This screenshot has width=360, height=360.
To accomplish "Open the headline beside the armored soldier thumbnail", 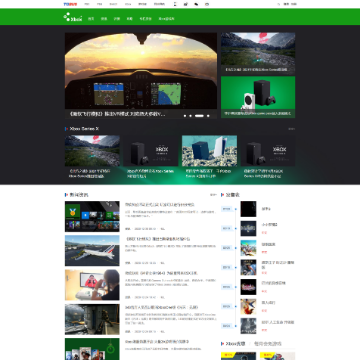I will pos(162,307).
